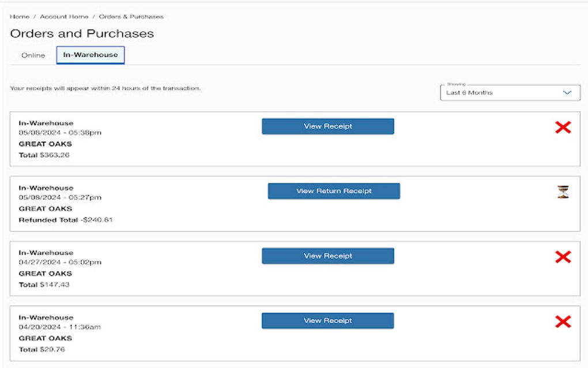The width and height of the screenshot is (588, 368).
Task: Navigate to Account Home breadcrumb
Action: (x=63, y=17)
